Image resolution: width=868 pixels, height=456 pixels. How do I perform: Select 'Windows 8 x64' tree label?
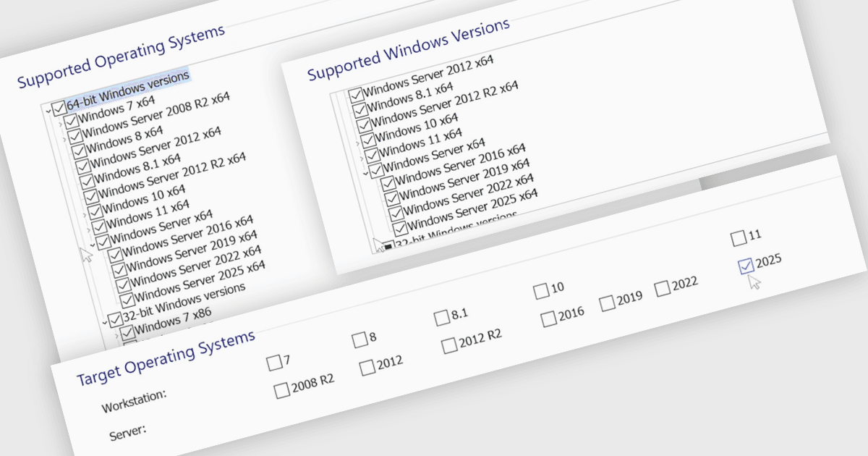(x=125, y=139)
